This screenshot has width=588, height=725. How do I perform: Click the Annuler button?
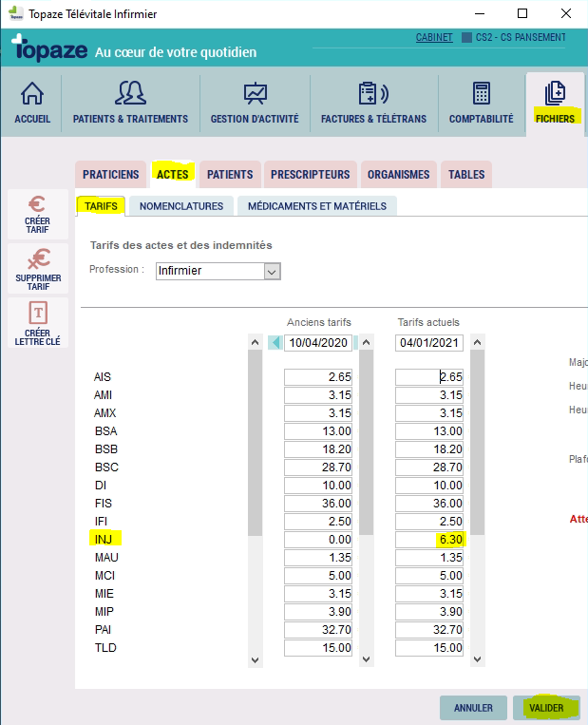[x=473, y=708]
